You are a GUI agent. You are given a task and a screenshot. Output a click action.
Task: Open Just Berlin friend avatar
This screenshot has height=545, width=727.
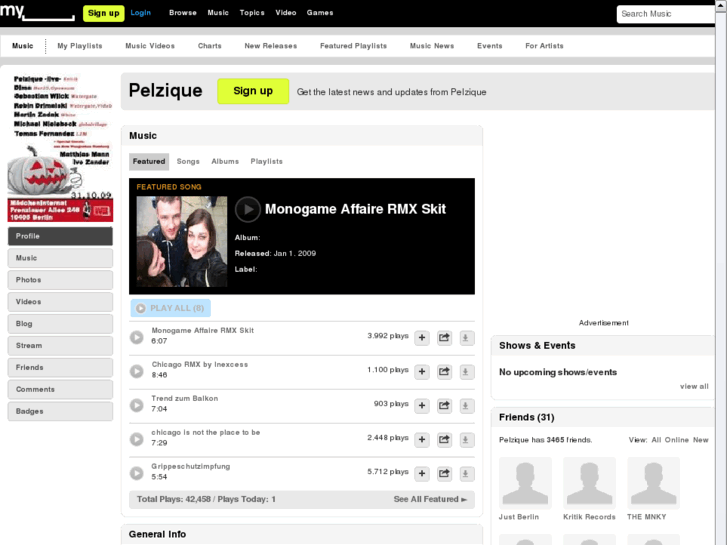tap(525, 482)
